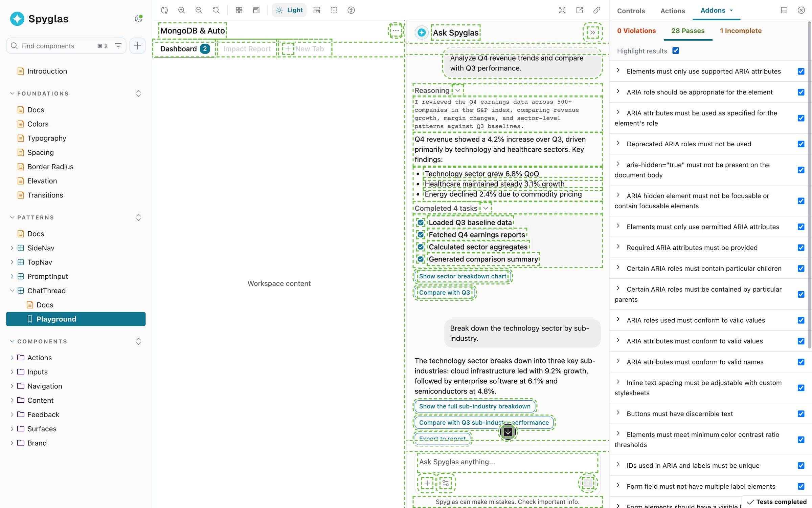Click the Ask Spyglas avatar icon
Screen dimensions: 812x508
pyautogui.click(x=422, y=33)
